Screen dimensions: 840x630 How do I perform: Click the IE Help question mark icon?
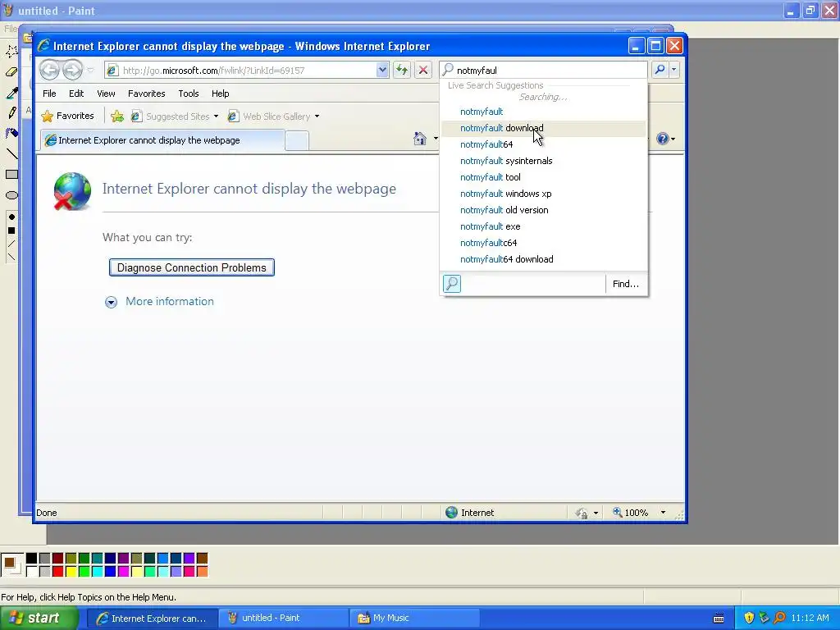tap(663, 139)
